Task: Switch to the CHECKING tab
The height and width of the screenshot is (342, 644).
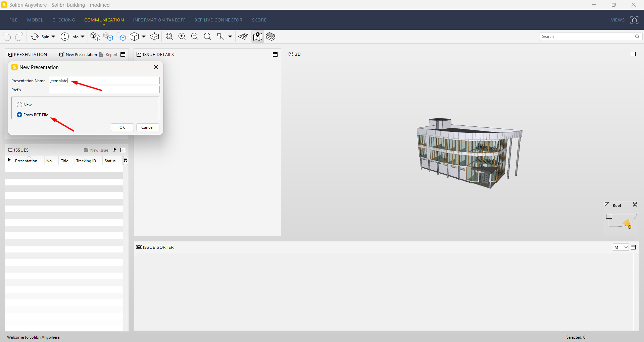Action: pyautogui.click(x=63, y=20)
